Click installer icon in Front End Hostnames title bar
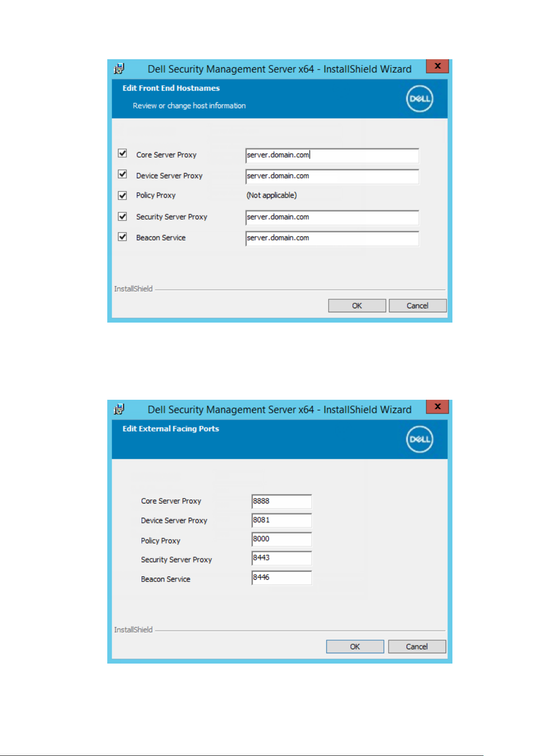The width and height of the screenshot is (535, 756). tap(119, 69)
